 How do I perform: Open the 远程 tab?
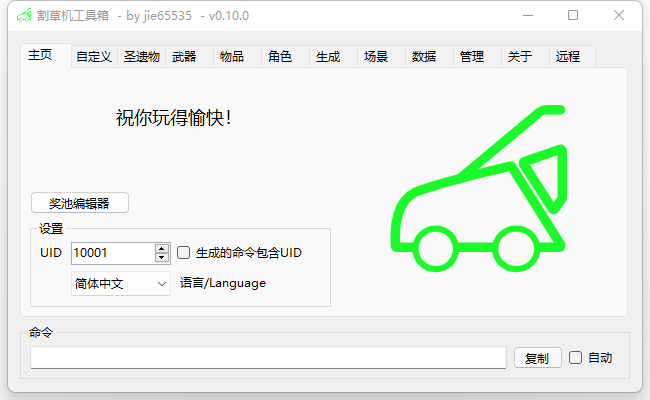coord(567,57)
